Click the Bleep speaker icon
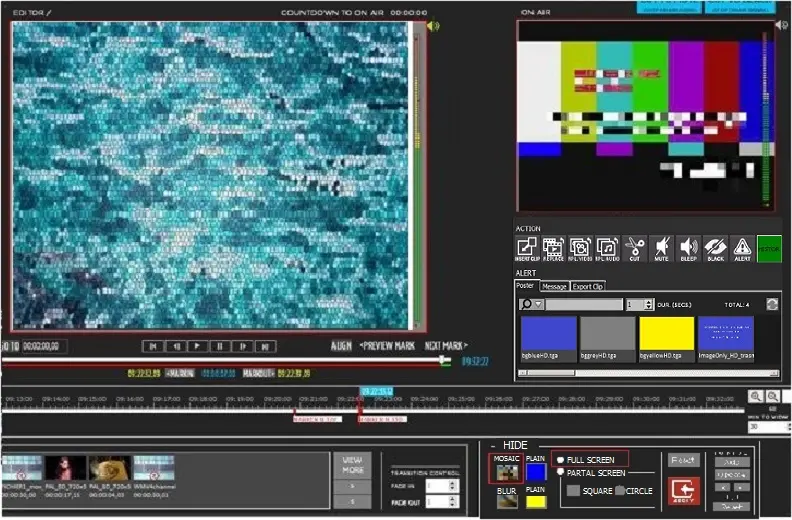The image size is (792, 520). 688,248
